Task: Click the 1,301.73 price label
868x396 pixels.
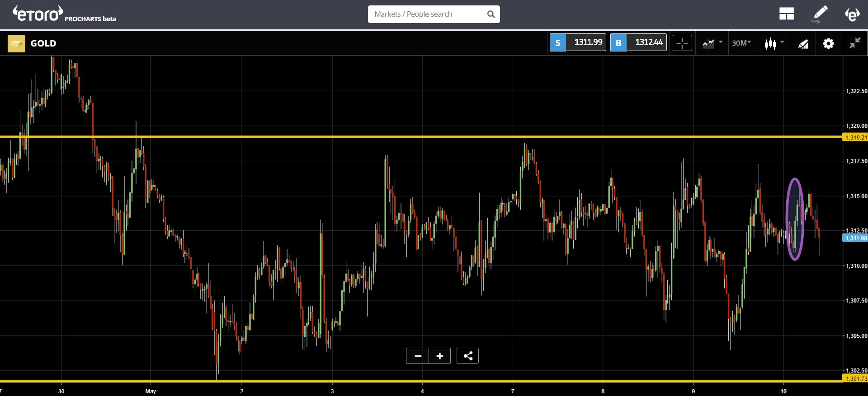Action: coord(855,378)
